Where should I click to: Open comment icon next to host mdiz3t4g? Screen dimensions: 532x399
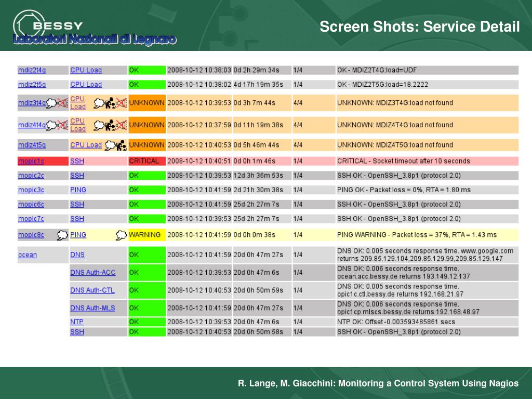point(51,103)
